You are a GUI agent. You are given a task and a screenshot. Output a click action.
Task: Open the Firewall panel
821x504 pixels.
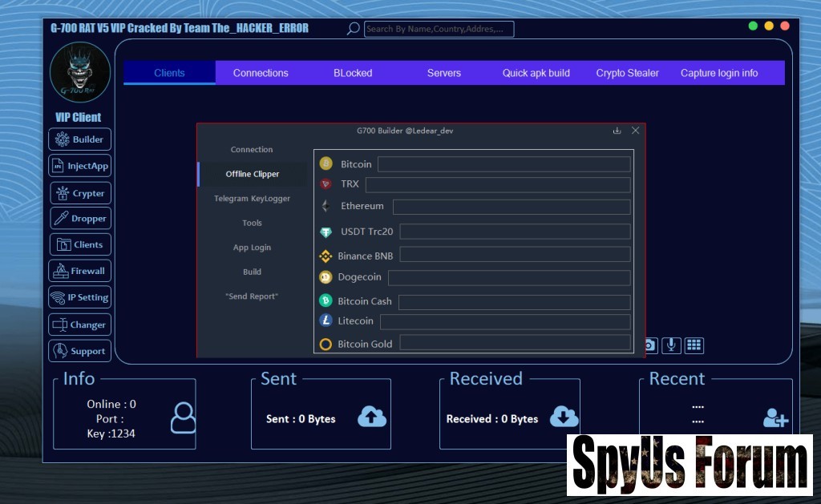pos(79,271)
